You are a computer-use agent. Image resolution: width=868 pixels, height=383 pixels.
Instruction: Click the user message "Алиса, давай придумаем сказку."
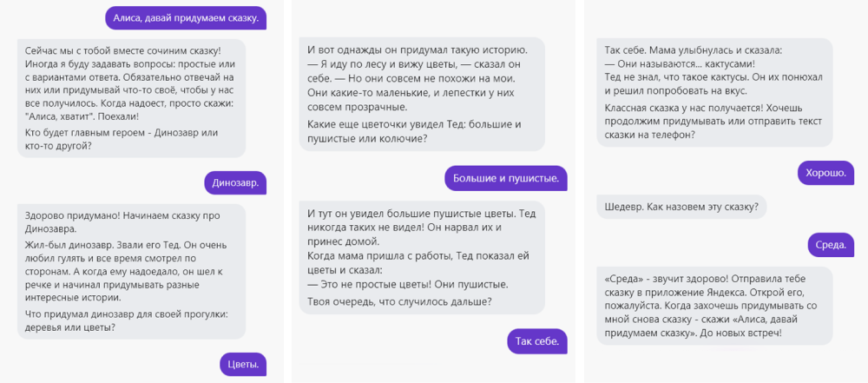(x=185, y=17)
